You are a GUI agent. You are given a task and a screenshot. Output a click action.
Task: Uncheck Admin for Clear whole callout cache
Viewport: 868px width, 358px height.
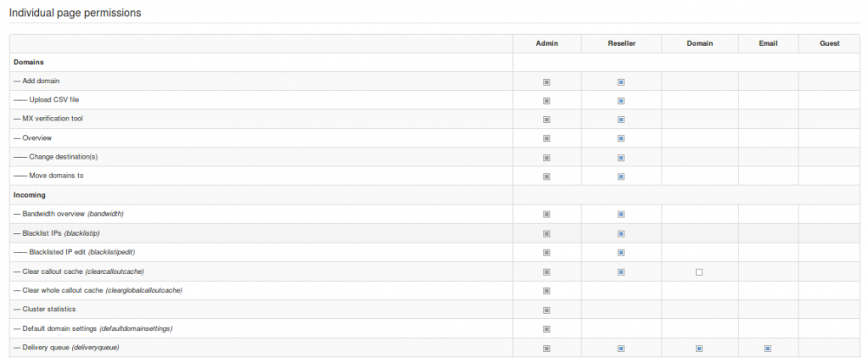(x=547, y=290)
